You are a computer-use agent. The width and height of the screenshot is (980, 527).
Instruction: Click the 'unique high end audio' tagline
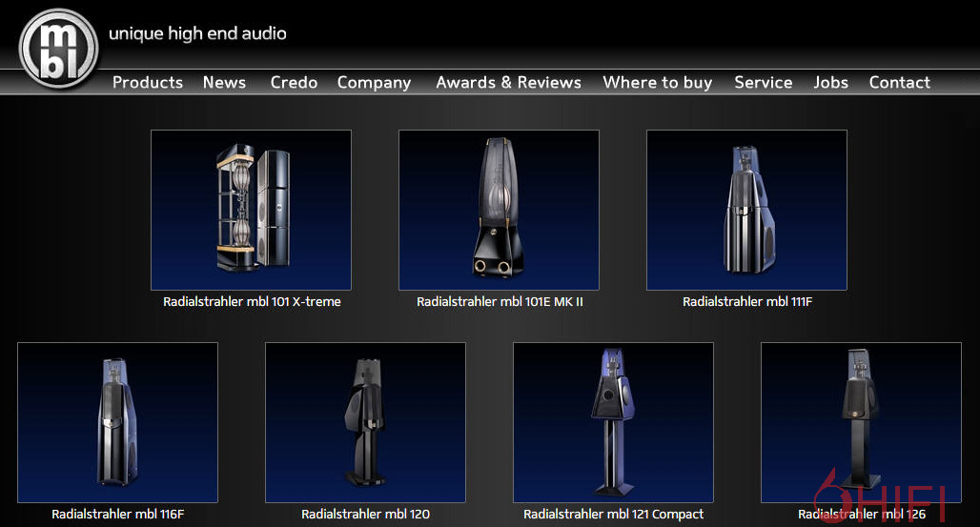pos(197,33)
